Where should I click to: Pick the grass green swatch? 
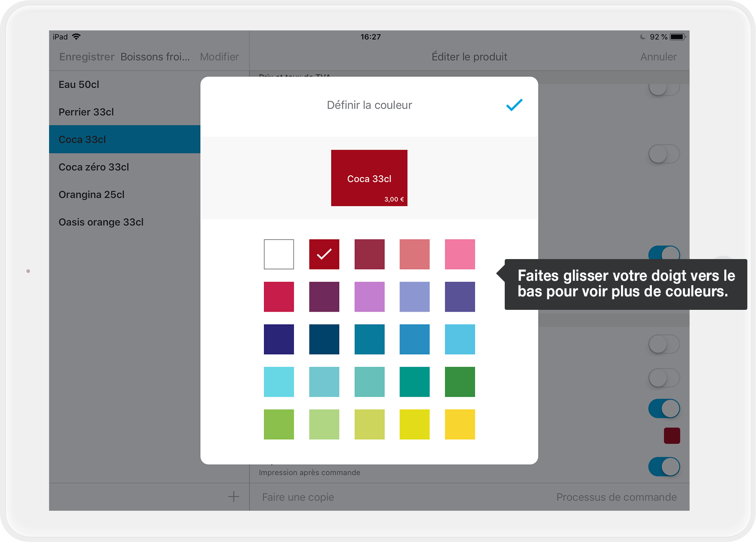(279, 424)
